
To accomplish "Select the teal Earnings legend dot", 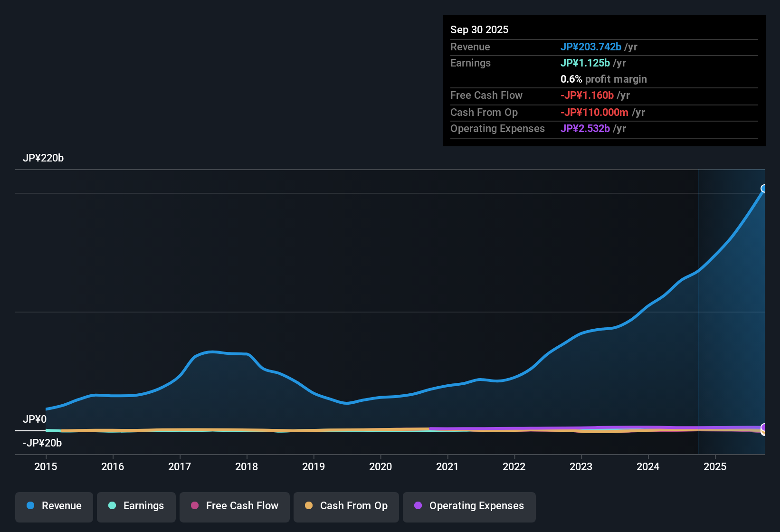I will click(x=112, y=506).
